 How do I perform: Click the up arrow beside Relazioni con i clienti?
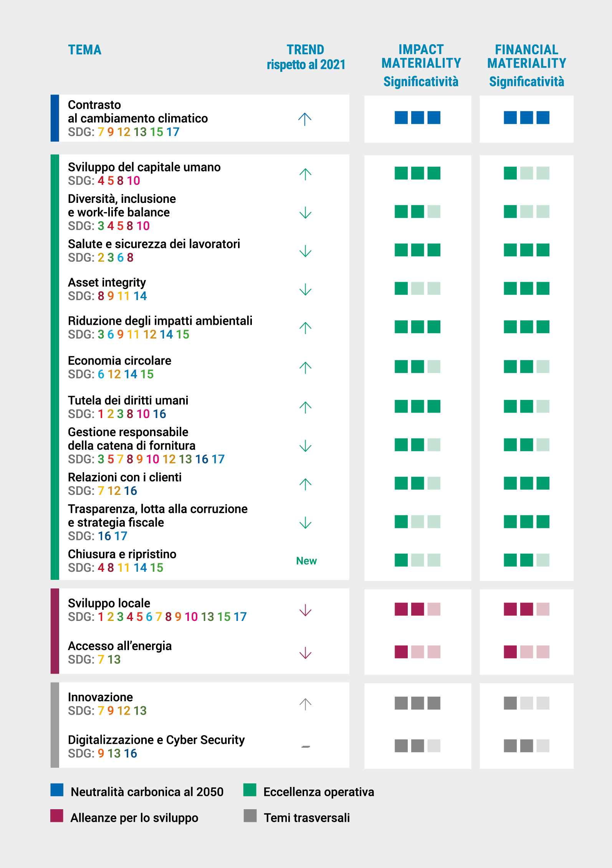point(305,484)
